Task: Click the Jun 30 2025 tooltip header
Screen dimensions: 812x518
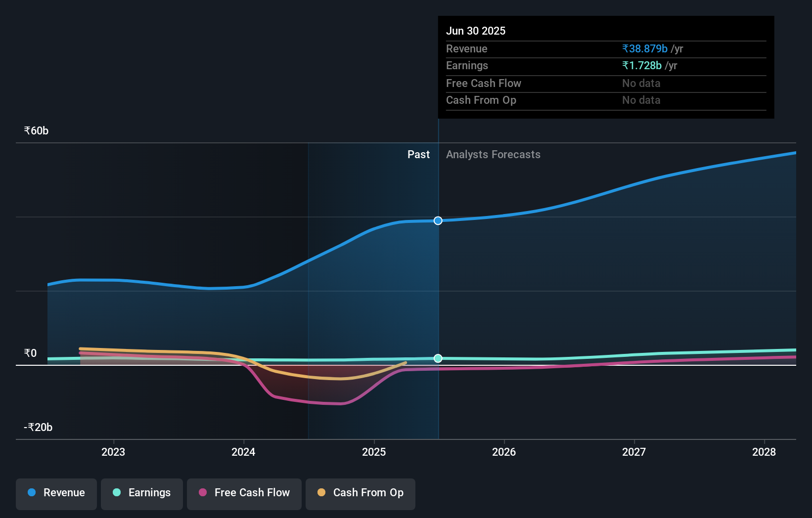Action: pos(476,30)
